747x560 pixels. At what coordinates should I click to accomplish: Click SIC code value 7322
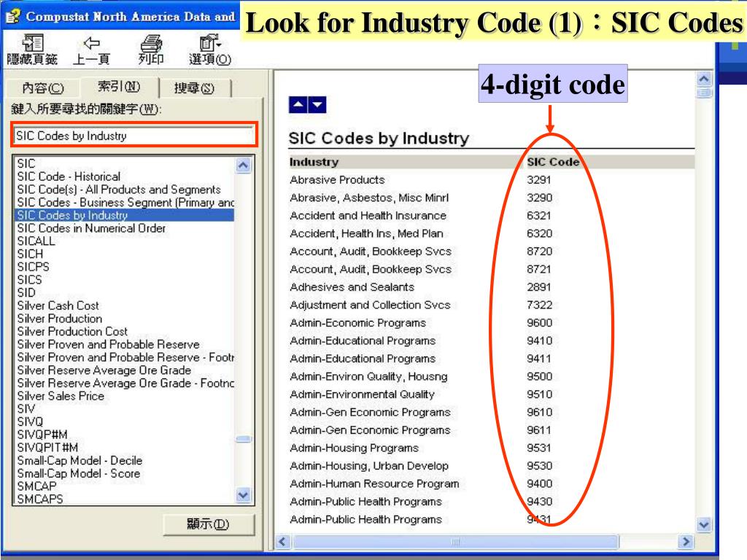click(x=539, y=305)
